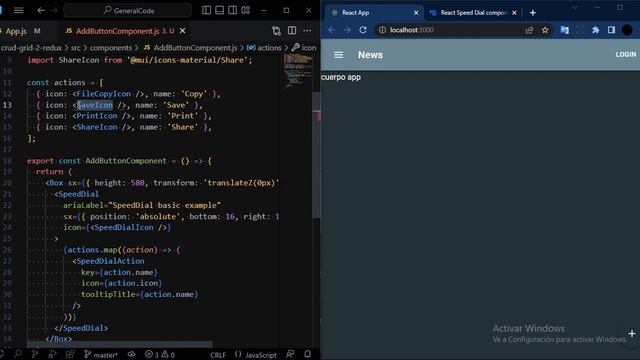Switch to the React App browser tab
640x360 pixels.
pyautogui.click(x=374, y=13)
